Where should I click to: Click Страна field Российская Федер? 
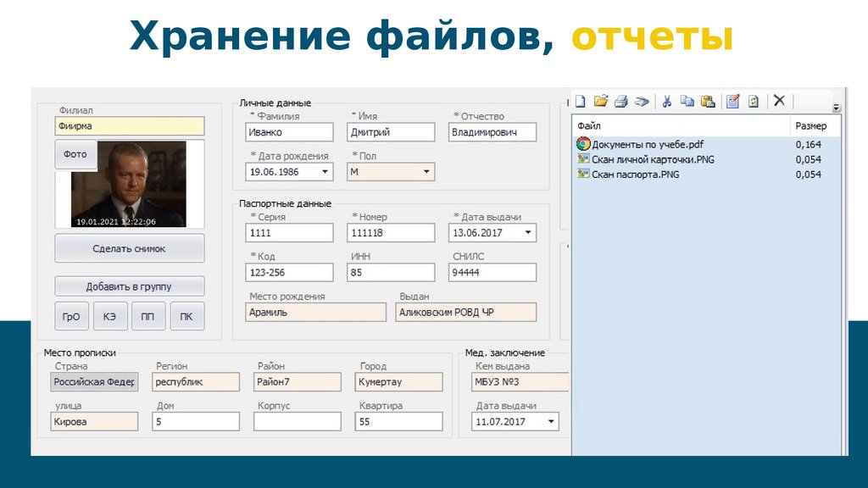94,382
